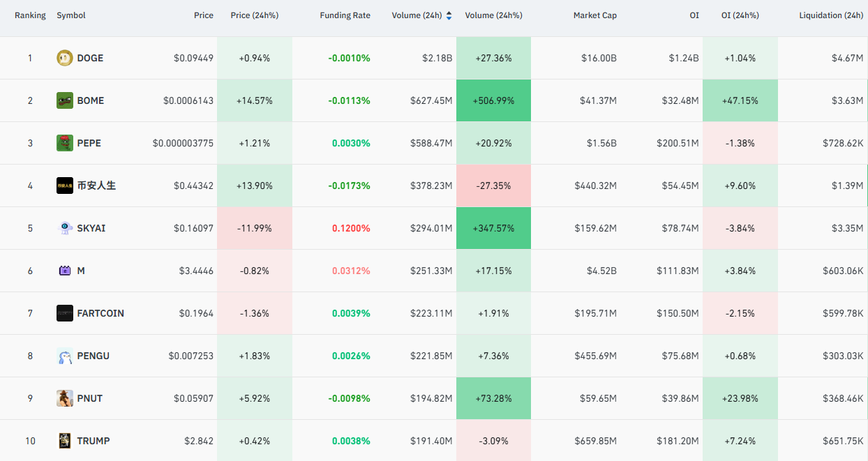This screenshot has width=868, height=461.
Task: Click the PENGU penguin icon
Action: point(65,356)
